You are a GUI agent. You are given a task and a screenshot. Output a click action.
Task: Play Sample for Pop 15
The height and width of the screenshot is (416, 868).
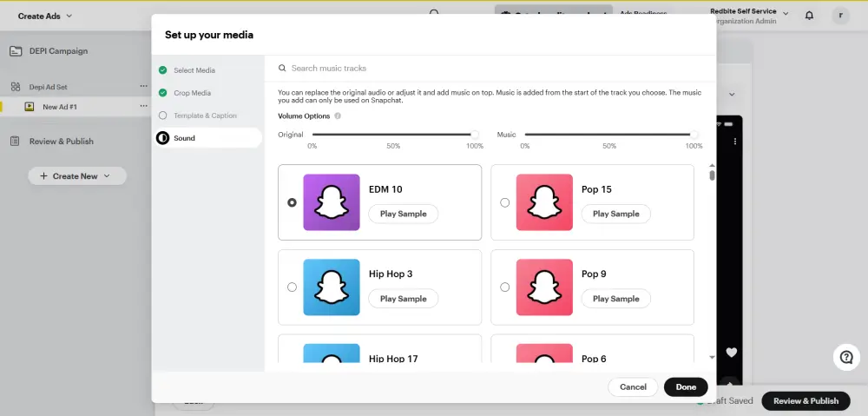(x=615, y=214)
